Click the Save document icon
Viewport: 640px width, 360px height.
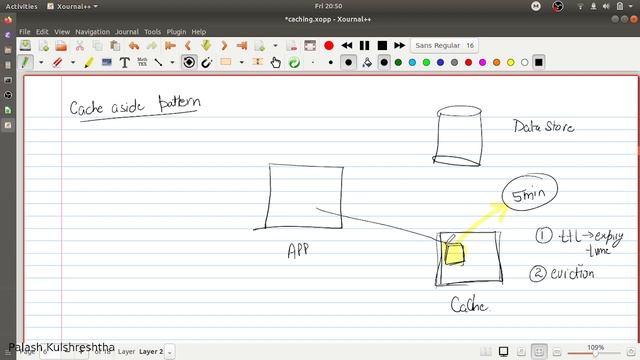[x=25, y=45]
